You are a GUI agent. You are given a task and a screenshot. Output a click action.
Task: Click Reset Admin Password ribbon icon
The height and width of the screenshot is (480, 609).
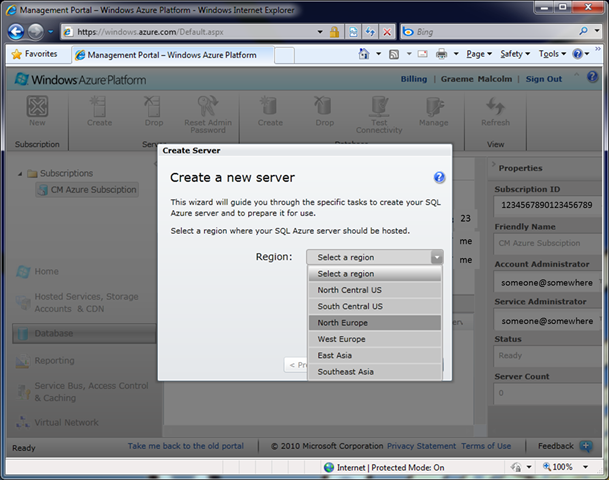(208, 106)
